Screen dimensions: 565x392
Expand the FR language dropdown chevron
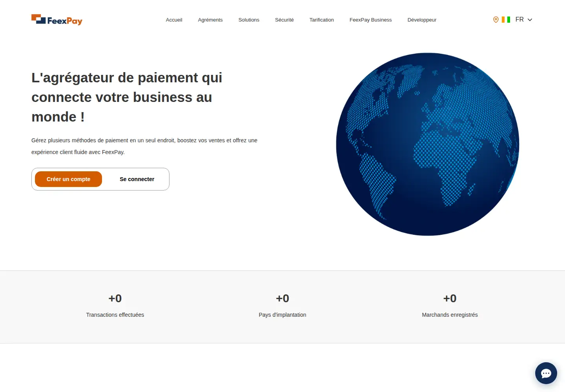530,20
